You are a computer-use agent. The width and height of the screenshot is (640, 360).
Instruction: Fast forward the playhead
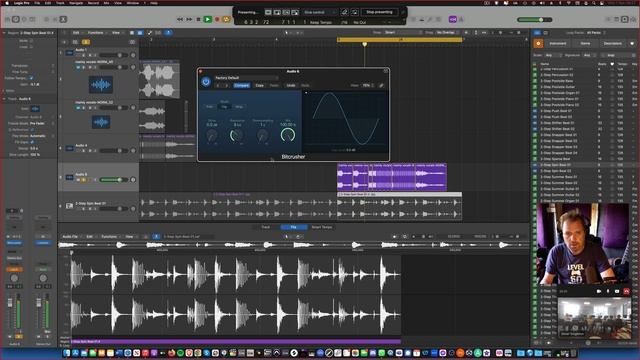(189, 19)
